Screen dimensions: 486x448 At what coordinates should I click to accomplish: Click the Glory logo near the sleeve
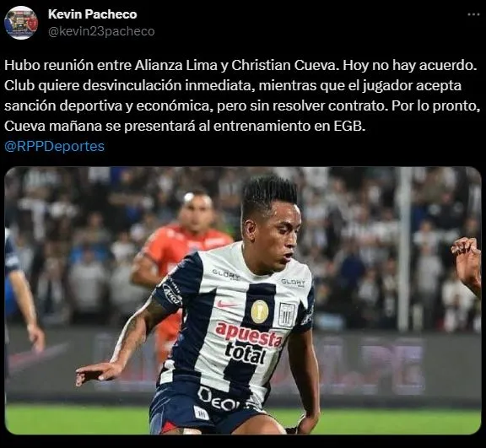pos(293,283)
